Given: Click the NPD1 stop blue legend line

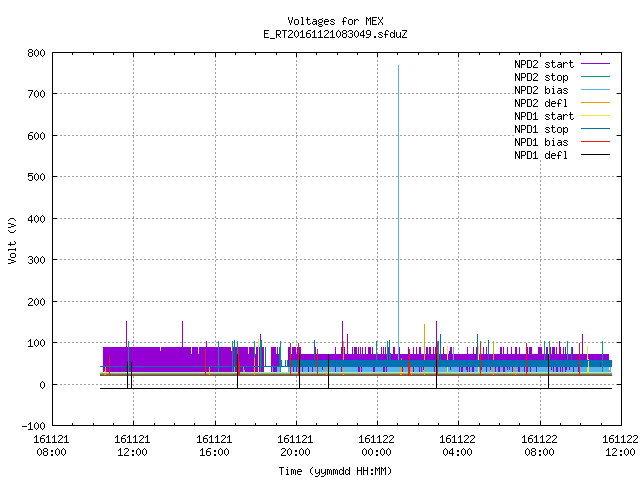Looking at the screenshot, I should coord(595,129).
